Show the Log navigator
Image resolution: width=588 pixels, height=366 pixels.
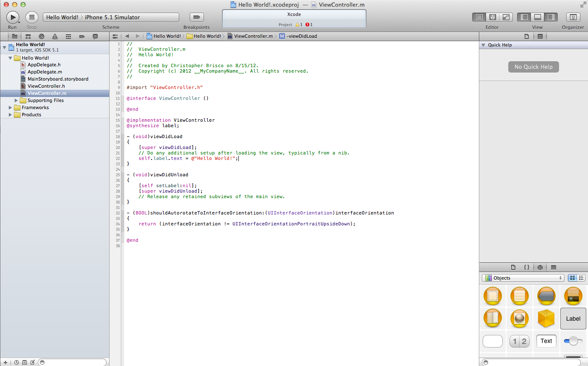[x=95, y=37]
